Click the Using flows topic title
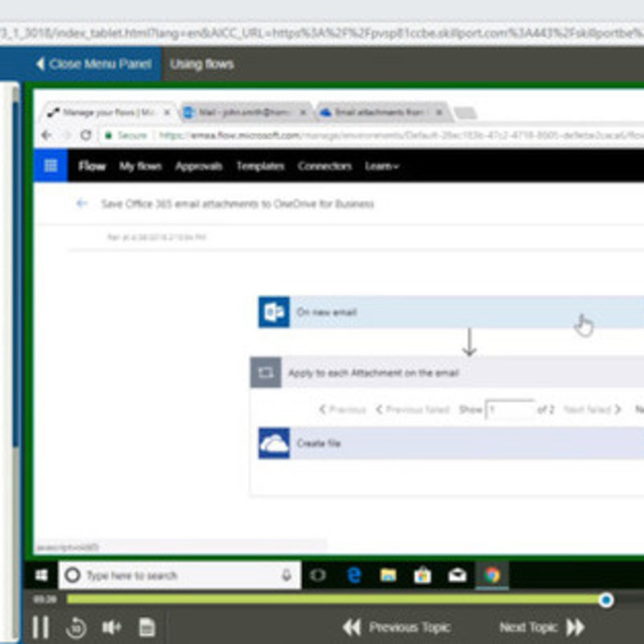 [202, 64]
